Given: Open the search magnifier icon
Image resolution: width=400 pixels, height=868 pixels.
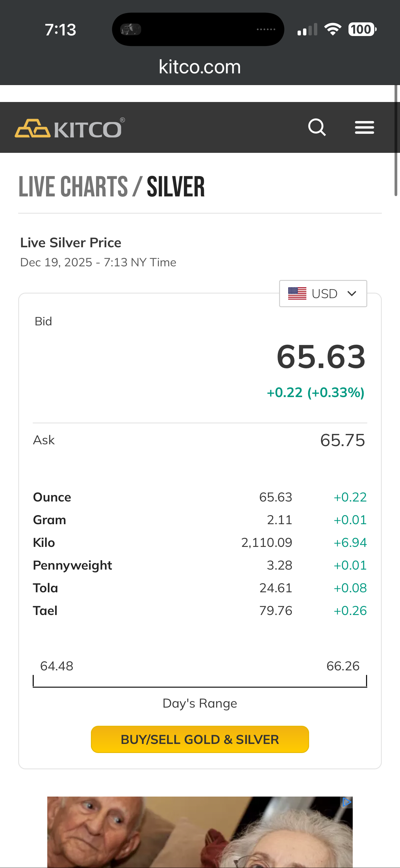Looking at the screenshot, I should click(317, 127).
